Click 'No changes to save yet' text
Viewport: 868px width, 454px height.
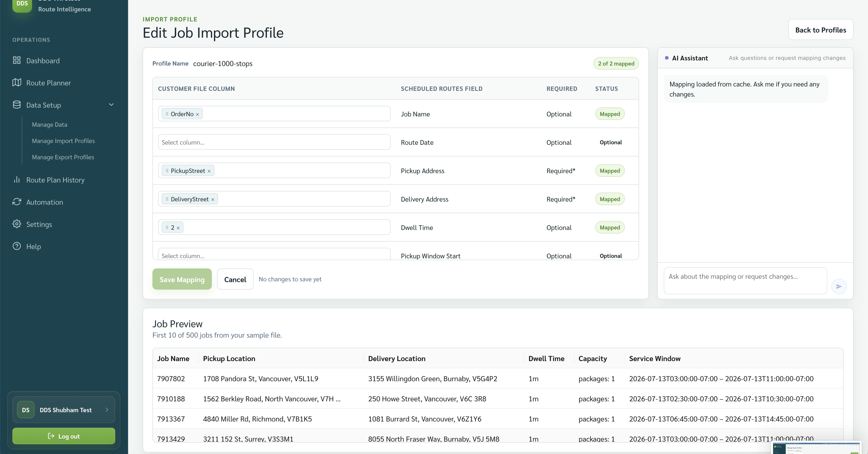[290, 279]
